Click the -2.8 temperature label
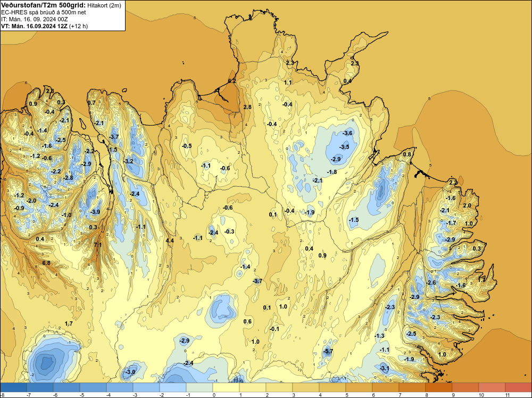 point(68,178)
